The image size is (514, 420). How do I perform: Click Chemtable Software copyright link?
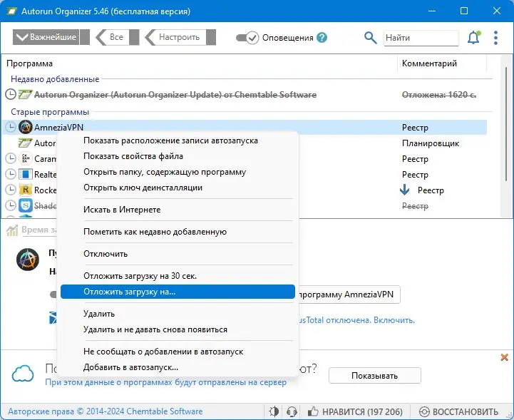click(106, 411)
